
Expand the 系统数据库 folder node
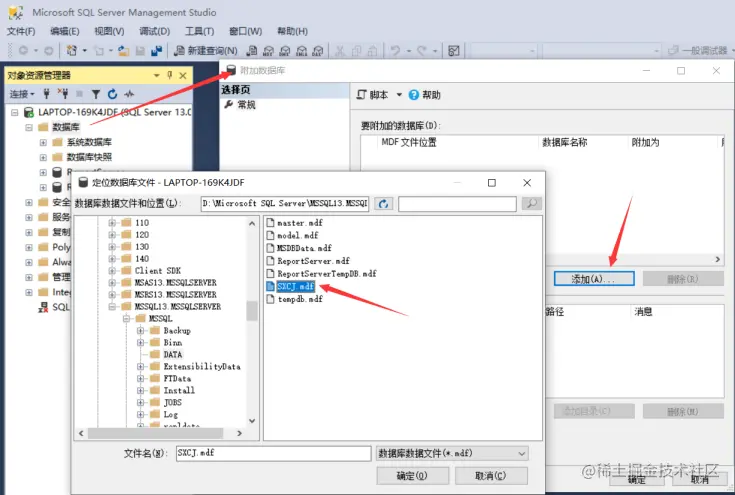point(43,142)
